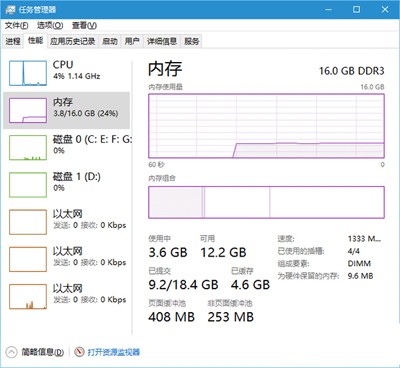
Task: Select the second 以太网 network item
Action: click(67, 259)
